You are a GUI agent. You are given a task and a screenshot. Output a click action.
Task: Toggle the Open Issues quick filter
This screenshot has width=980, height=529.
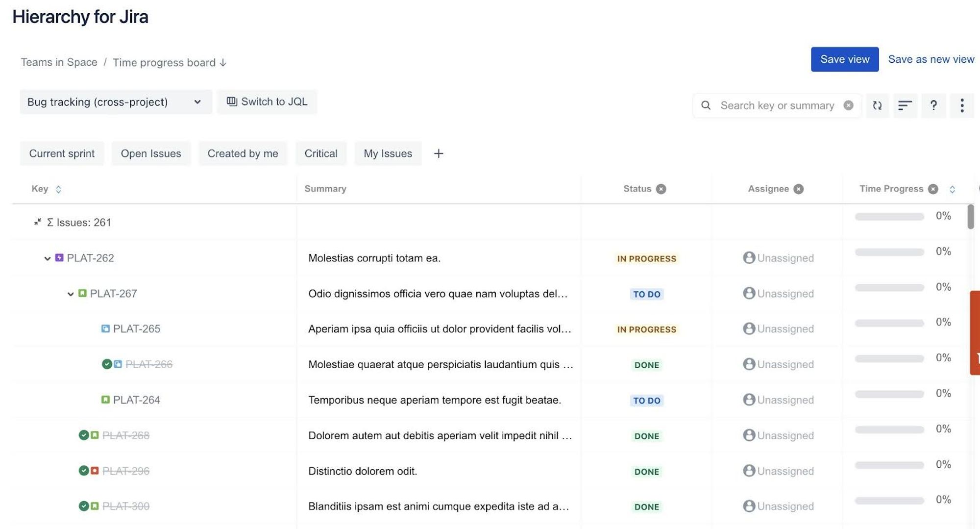[151, 153]
